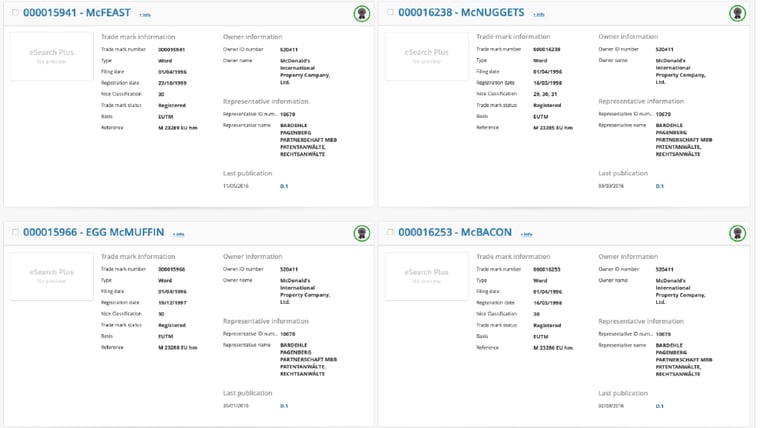Click the +info link next to McFEAST
Viewport: 768px width, 428px height.
coord(145,15)
